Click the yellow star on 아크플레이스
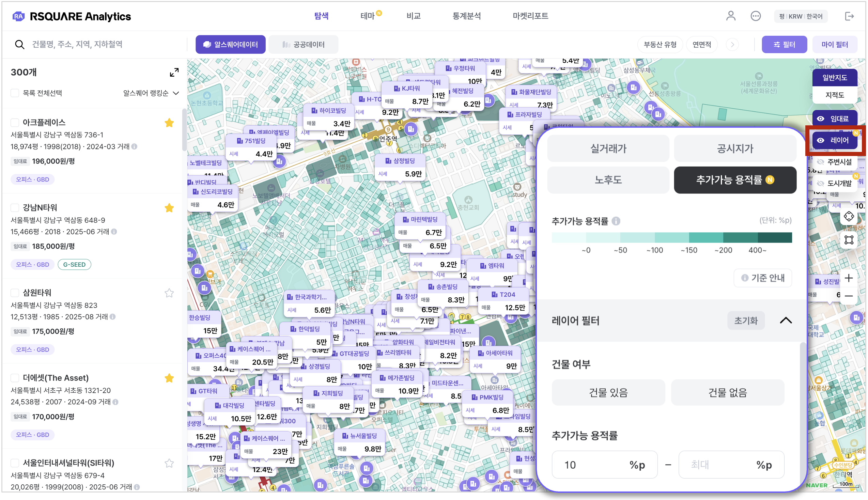The image size is (868, 500). tap(169, 123)
